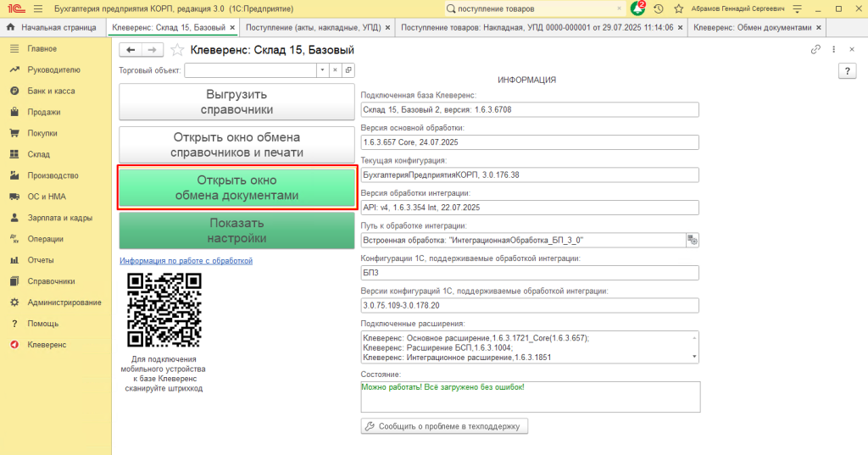Open the Клеверенс section in sidebar
Screen dimensions: 868x455
47,345
